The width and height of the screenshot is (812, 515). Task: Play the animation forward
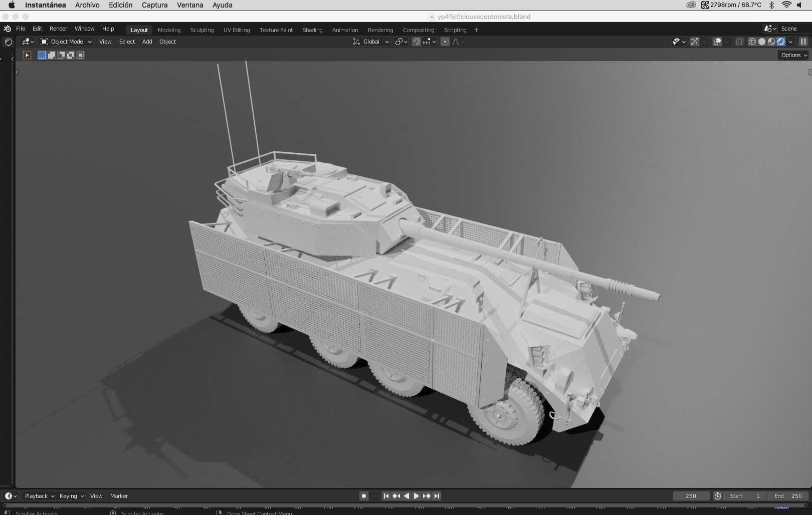[x=416, y=496]
